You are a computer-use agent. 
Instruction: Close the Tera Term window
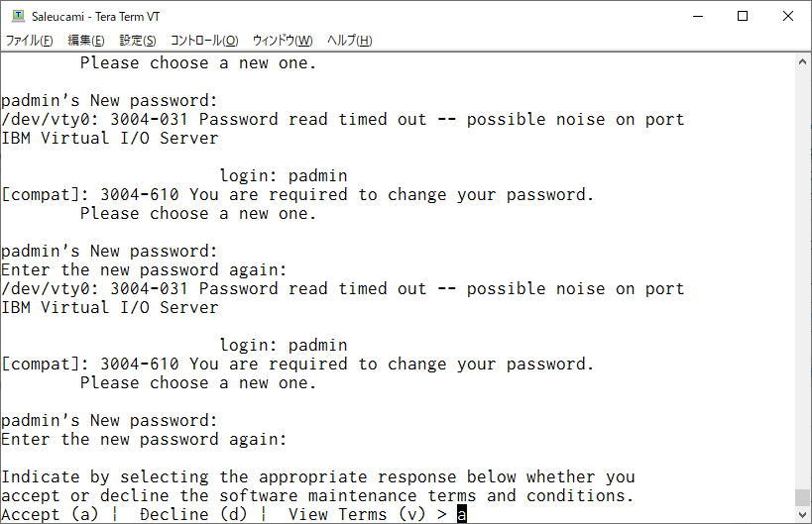(787, 16)
